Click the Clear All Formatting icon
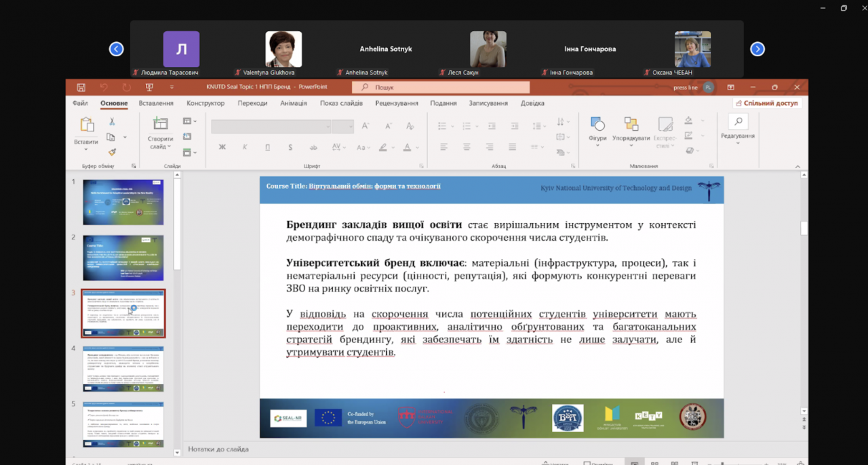Screen dimensions: 868x465 (410, 126)
